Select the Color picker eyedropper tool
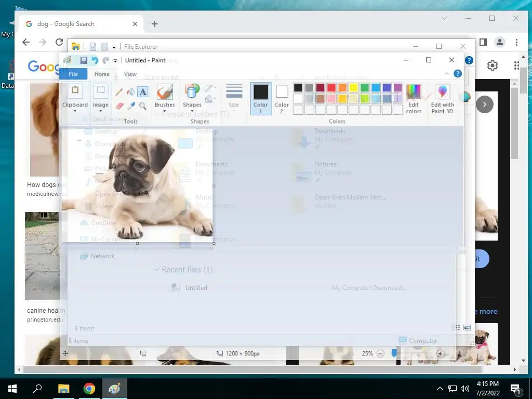532x399 pixels. tap(131, 106)
